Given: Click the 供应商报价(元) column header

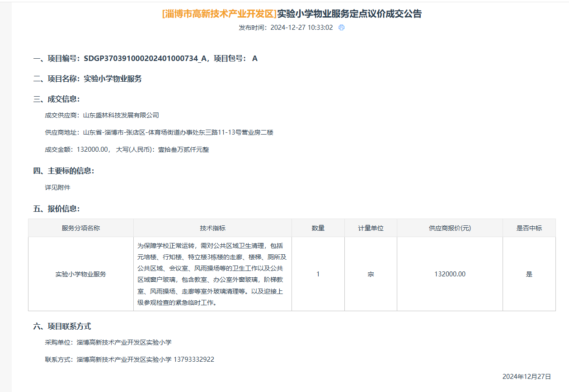Looking at the screenshot, I should point(450,228).
